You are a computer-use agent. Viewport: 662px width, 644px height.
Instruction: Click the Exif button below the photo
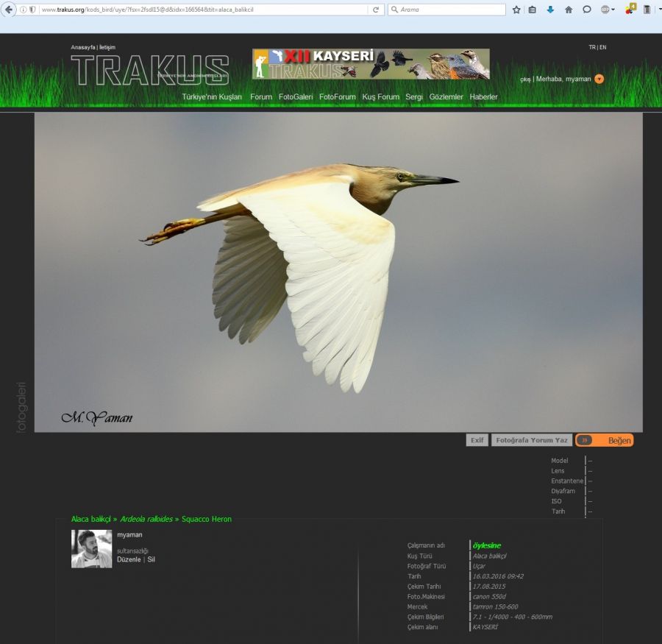(477, 440)
